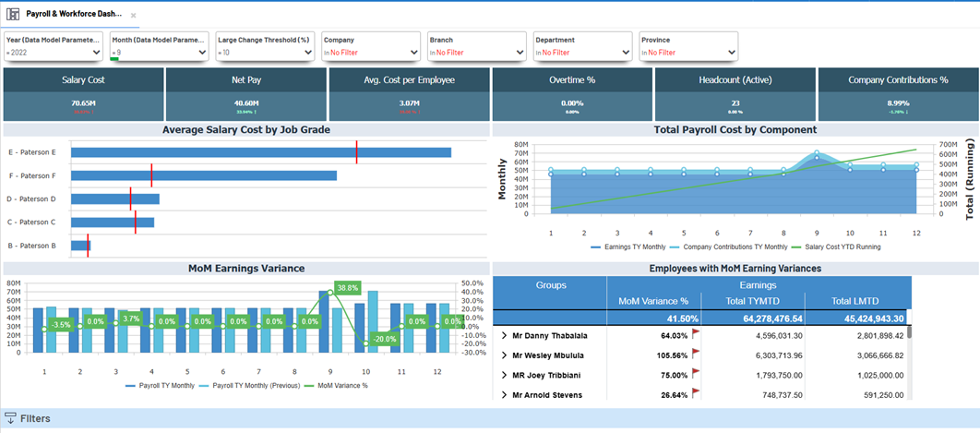The height and width of the screenshot is (433, 980).
Task: Click the 38.8% variance label on the chart
Action: [x=347, y=288]
